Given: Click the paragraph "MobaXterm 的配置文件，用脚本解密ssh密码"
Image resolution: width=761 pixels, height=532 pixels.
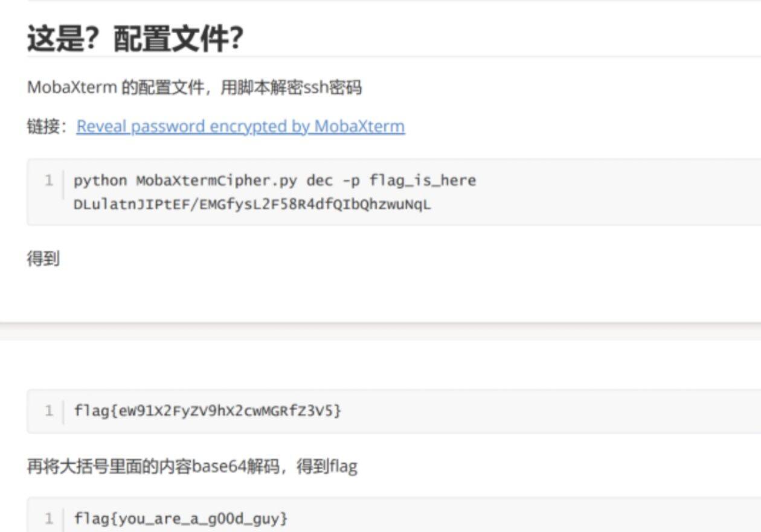Looking at the screenshot, I should tap(194, 88).
